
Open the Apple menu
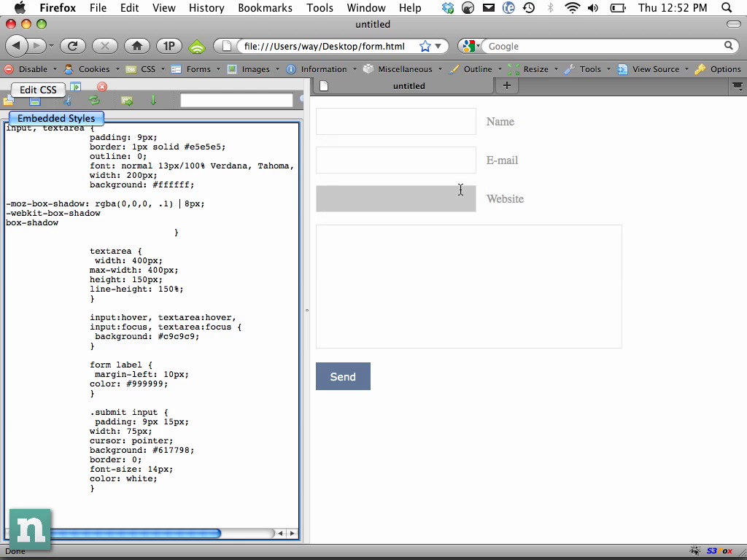coord(20,7)
